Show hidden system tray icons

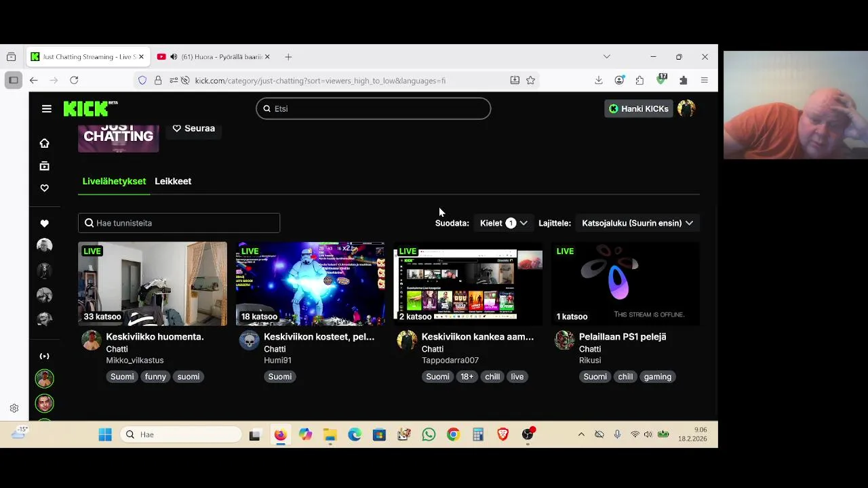581,434
